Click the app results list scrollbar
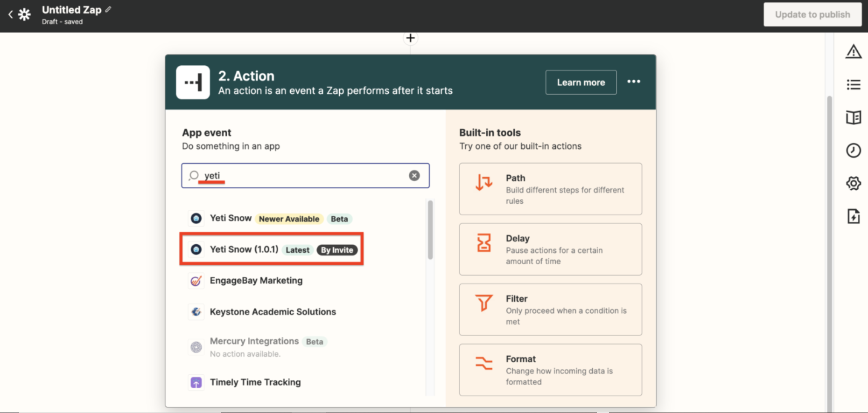Screen dimensions: 868x413 pyautogui.click(x=430, y=229)
